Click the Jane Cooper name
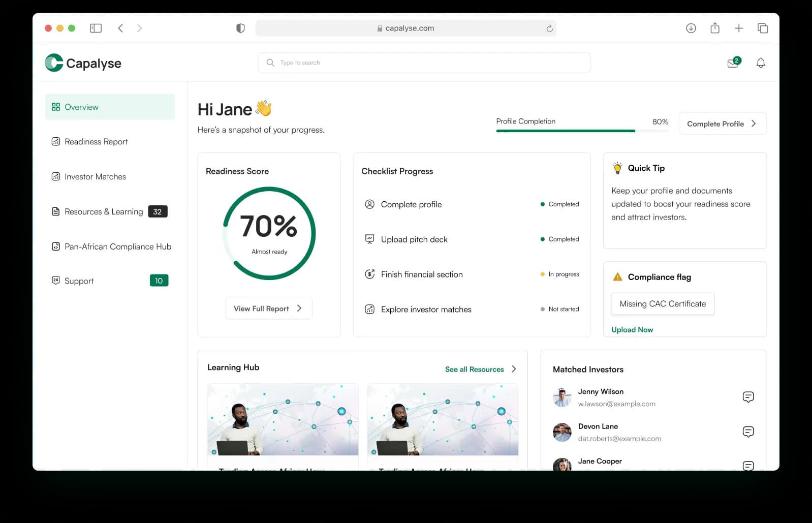This screenshot has width=812, height=523. (x=600, y=462)
